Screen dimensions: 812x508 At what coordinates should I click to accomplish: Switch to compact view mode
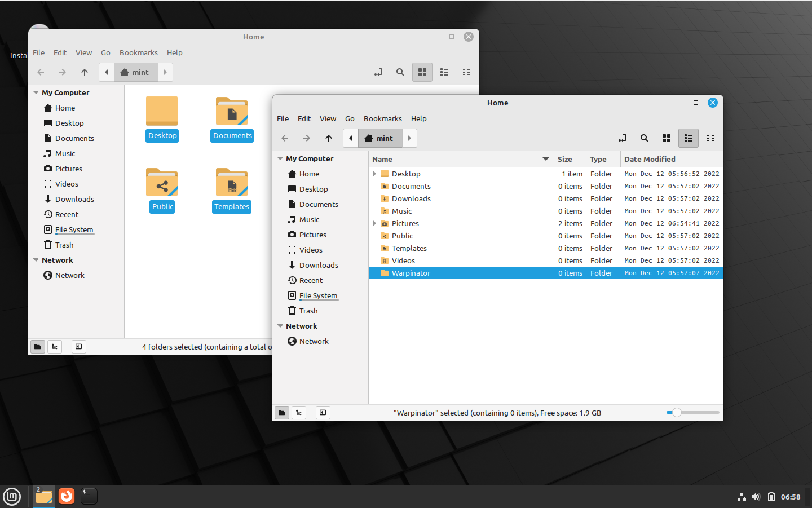(710, 138)
